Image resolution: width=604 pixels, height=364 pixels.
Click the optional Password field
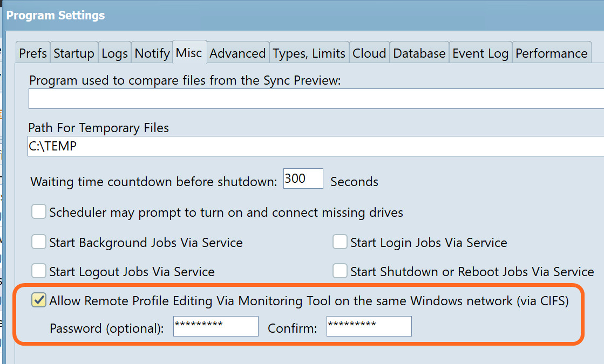click(215, 326)
